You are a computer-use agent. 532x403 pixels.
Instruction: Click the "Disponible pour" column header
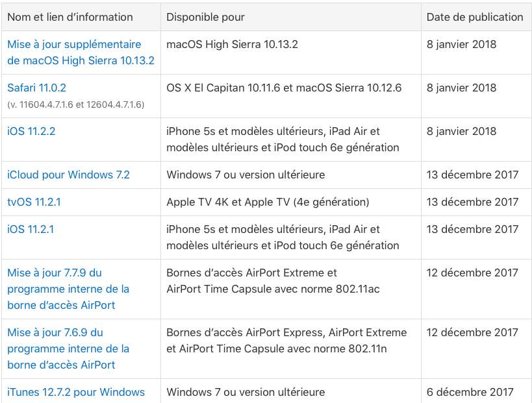[205, 17]
